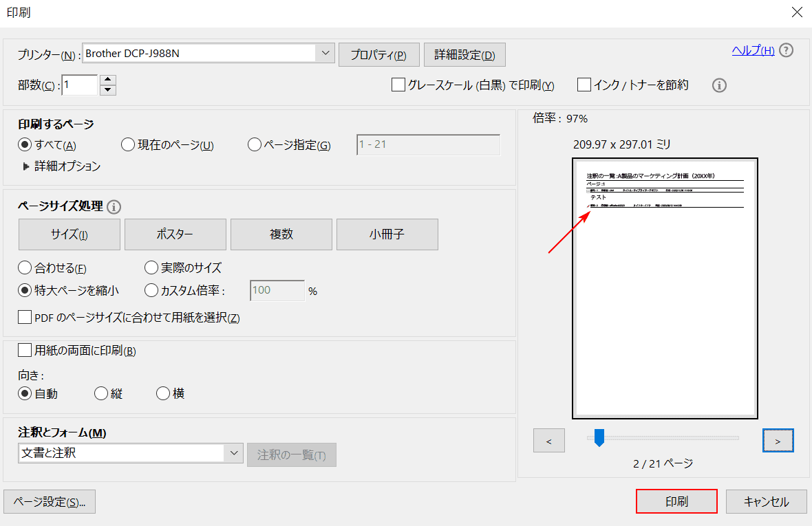The width and height of the screenshot is (812, 526).
Task: Click the 注釈の一覧 button
Action: [292, 454]
